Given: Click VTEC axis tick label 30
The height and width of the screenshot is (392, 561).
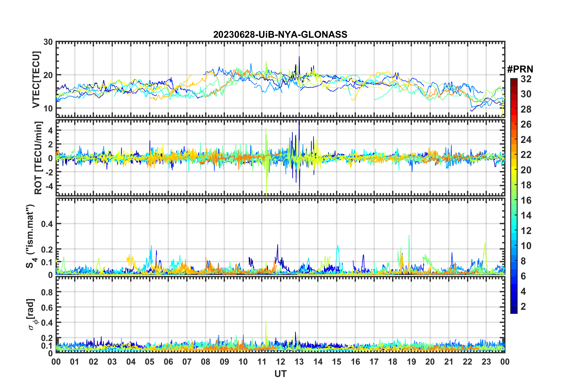Looking at the screenshot, I should 48,42.
